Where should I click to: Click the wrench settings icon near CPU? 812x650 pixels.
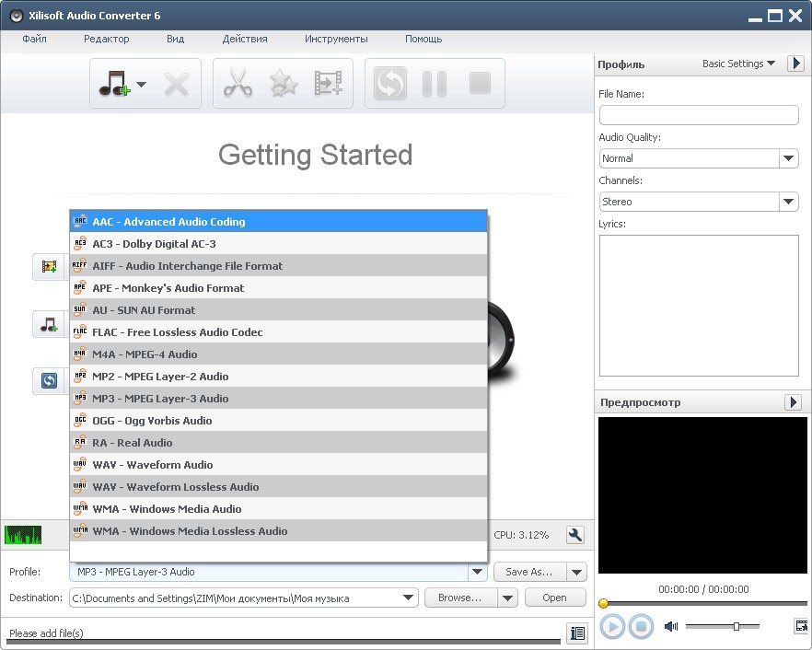[x=575, y=535]
